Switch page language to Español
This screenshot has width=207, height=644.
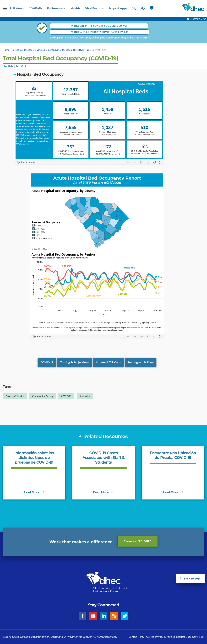[21, 66]
